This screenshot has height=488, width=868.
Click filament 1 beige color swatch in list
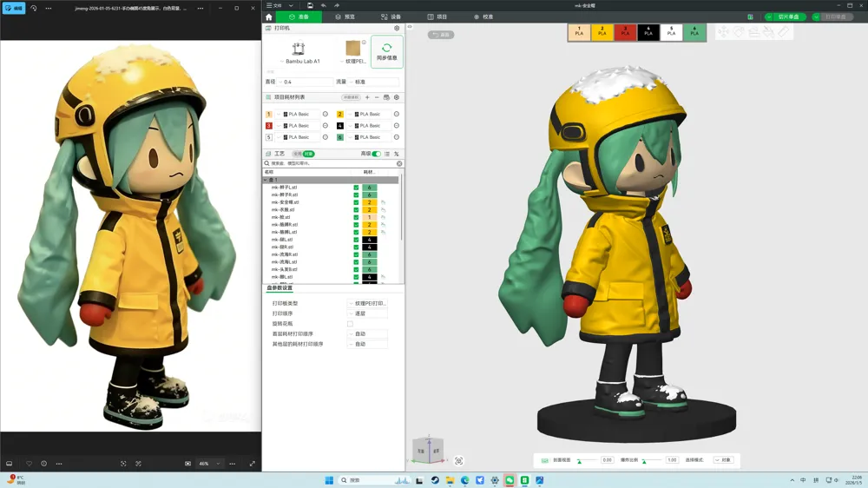point(269,114)
